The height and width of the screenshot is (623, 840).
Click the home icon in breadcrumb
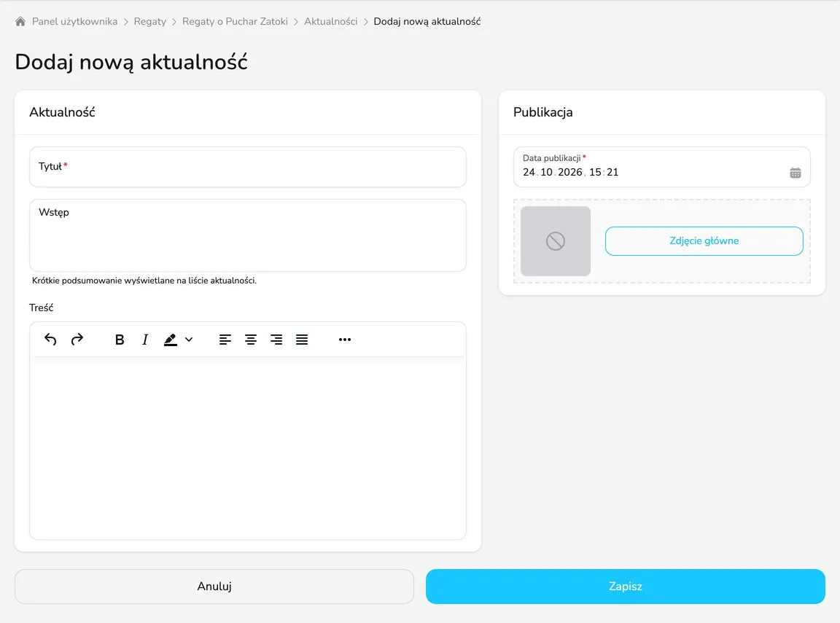point(20,21)
